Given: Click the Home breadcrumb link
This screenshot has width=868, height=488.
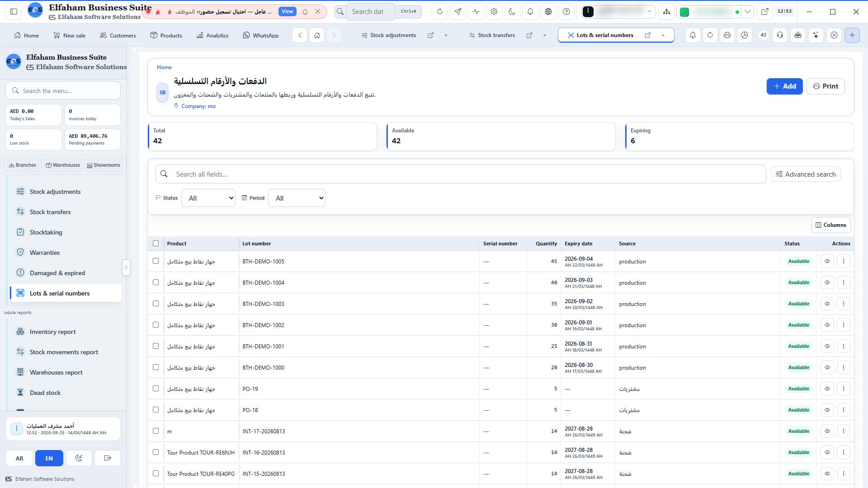Looking at the screenshot, I should click(x=164, y=67).
